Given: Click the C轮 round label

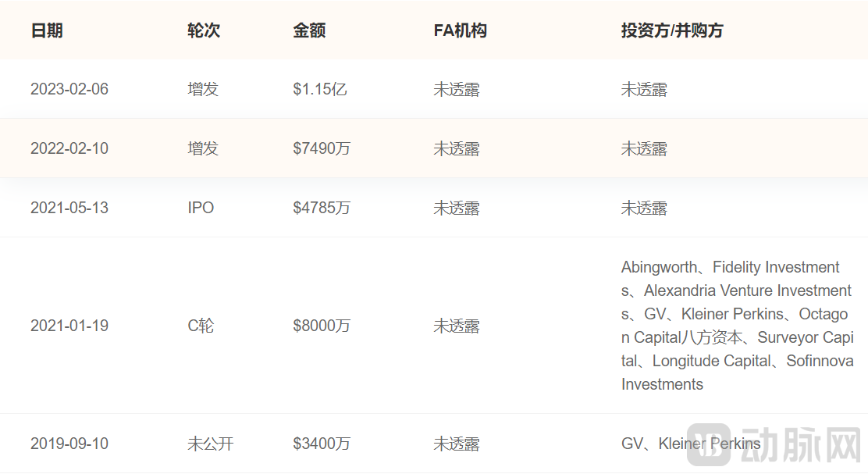Looking at the screenshot, I should [201, 326].
